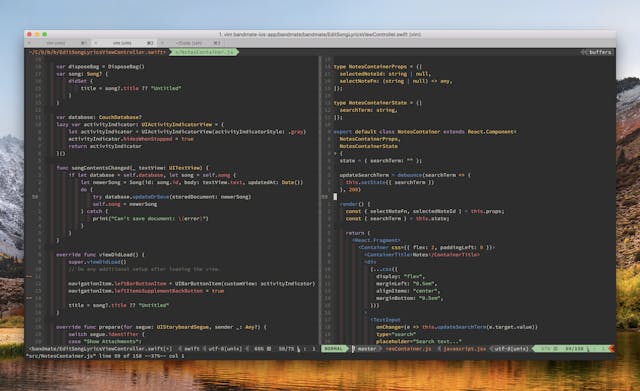Click the "searchTerm: string," line
Image resolution: width=640 pixels, height=391 pixels.
[368, 110]
